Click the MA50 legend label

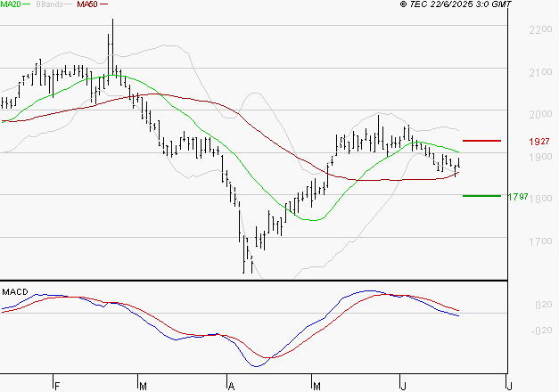pyautogui.click(x=87, y=4)
